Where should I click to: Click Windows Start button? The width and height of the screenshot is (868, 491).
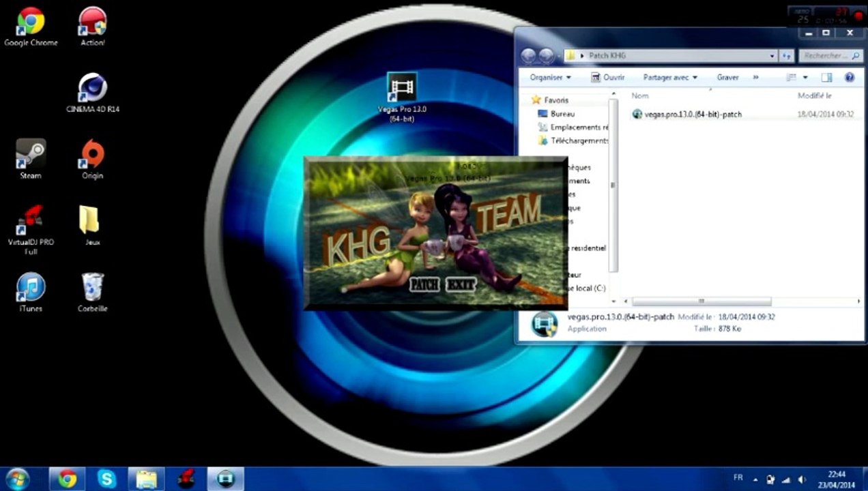(16, 479)
